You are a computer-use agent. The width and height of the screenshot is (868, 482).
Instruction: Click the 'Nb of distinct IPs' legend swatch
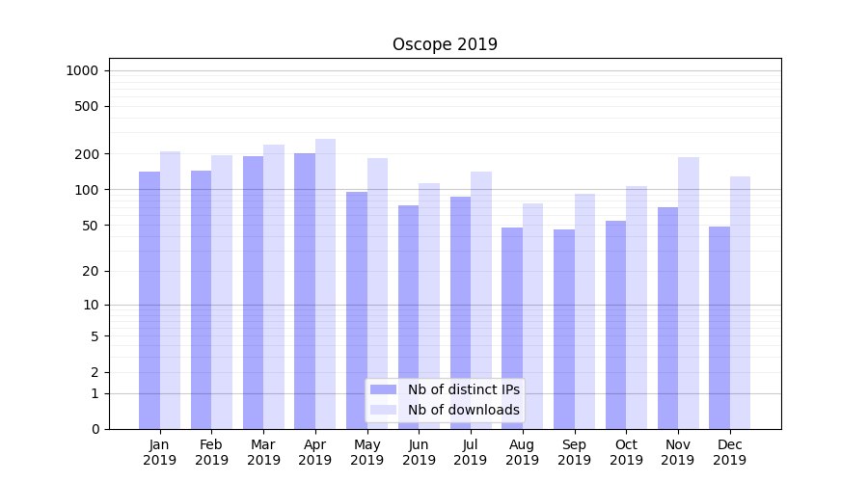tap(383, 389)
